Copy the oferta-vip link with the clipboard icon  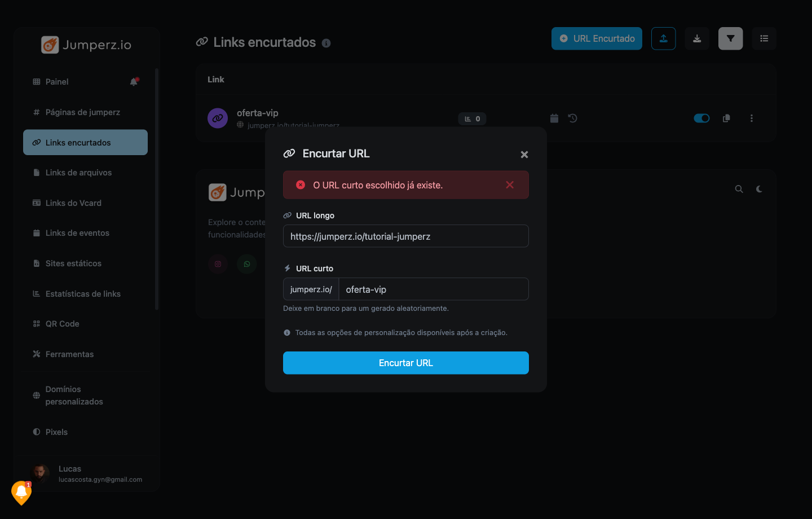(726, 118)
